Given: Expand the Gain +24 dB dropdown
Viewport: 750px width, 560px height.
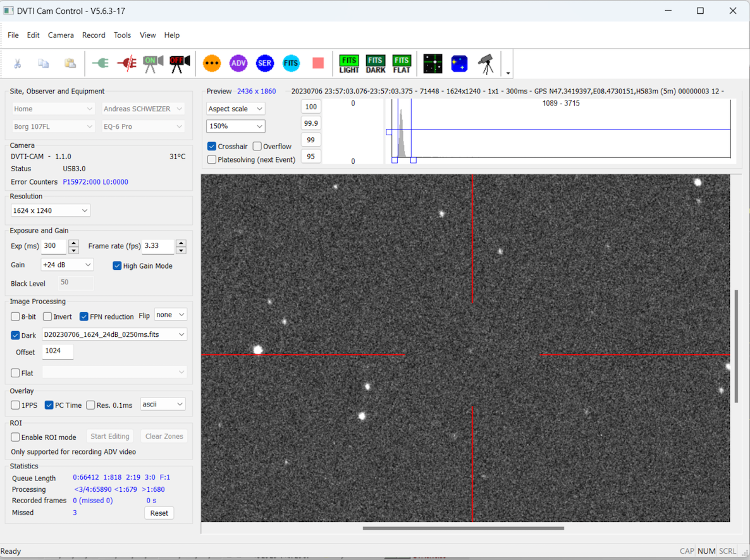Looking at the screenshot, I should (67, 265).
